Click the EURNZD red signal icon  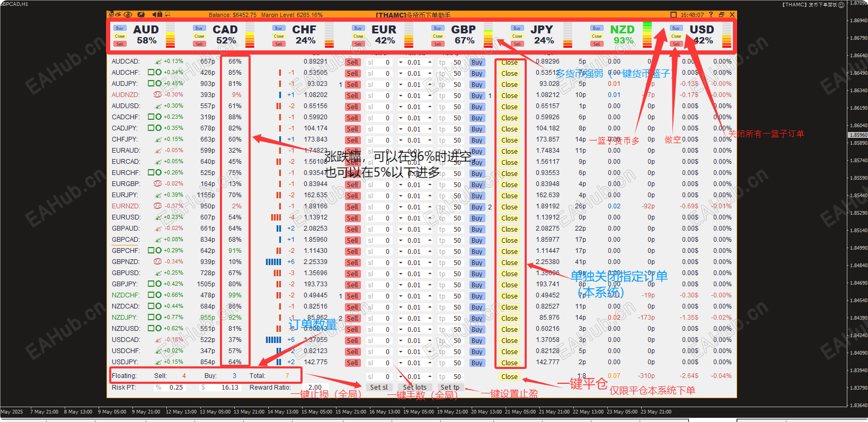pos(157,206)
